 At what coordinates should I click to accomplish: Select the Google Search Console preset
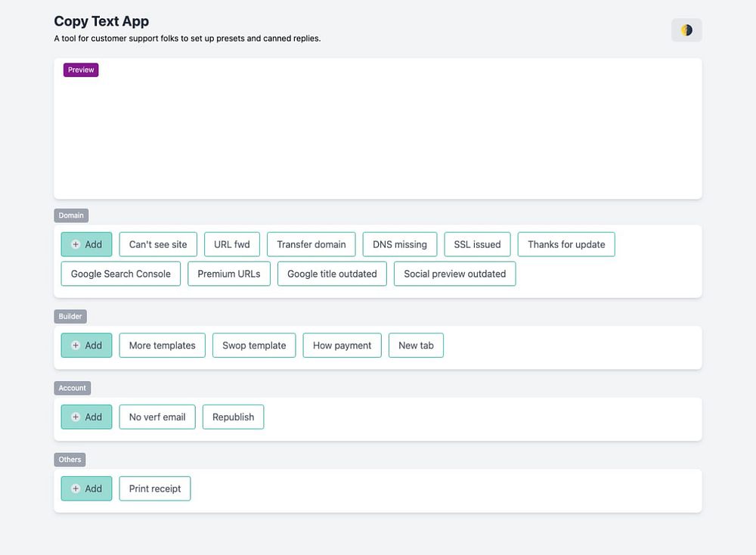coord(121,274)
